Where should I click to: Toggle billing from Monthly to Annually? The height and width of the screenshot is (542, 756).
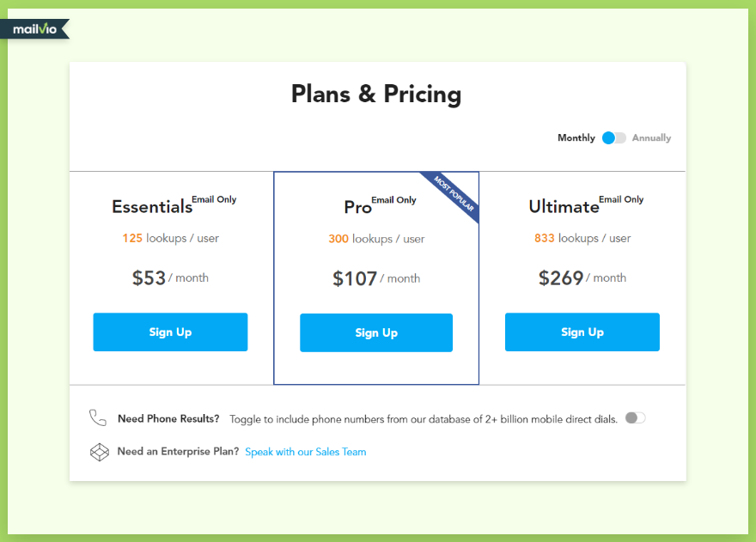[x=613, y=137]
